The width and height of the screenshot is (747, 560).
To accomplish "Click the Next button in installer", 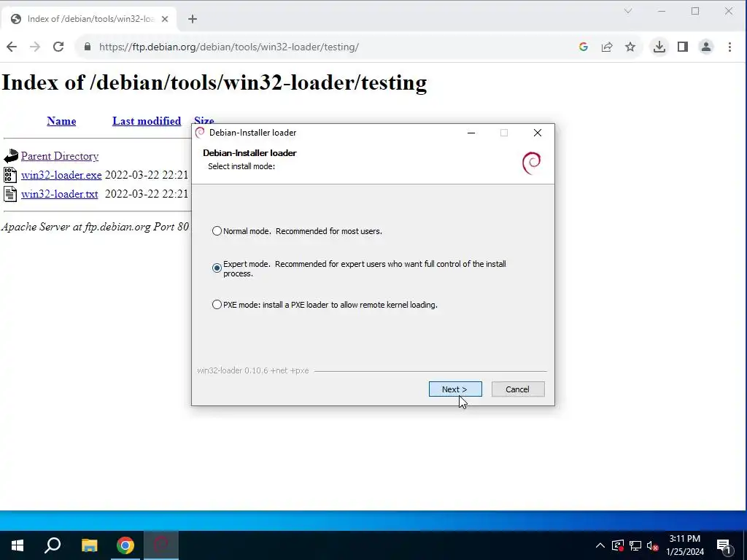I will click(x=455, y=389).
